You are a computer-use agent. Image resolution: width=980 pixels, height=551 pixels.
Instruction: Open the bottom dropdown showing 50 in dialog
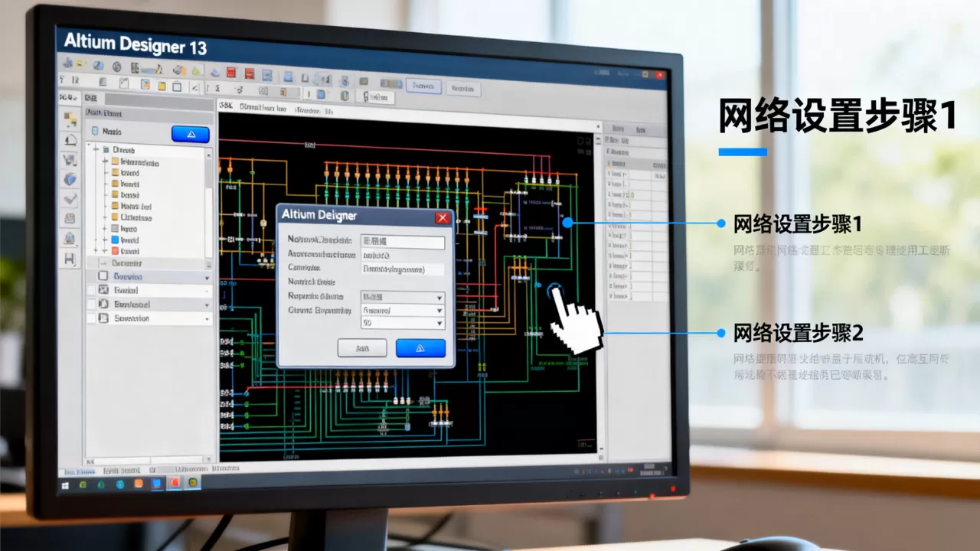403,323
